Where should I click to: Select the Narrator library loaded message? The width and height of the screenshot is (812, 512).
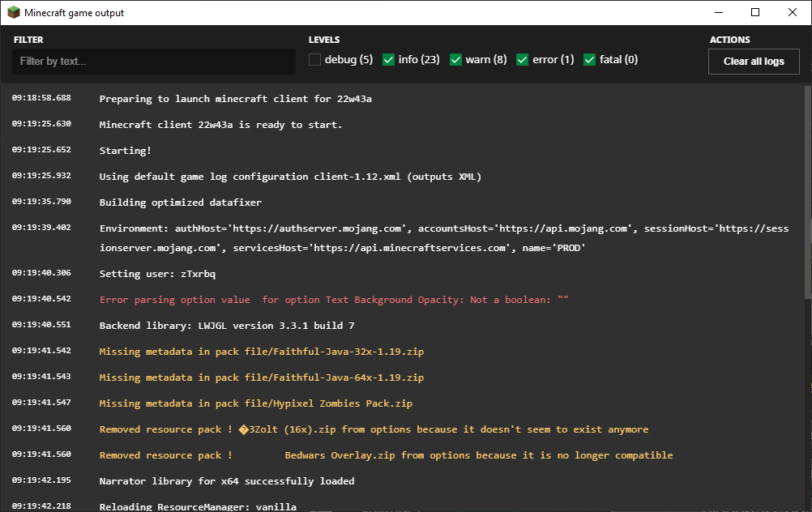226,481
